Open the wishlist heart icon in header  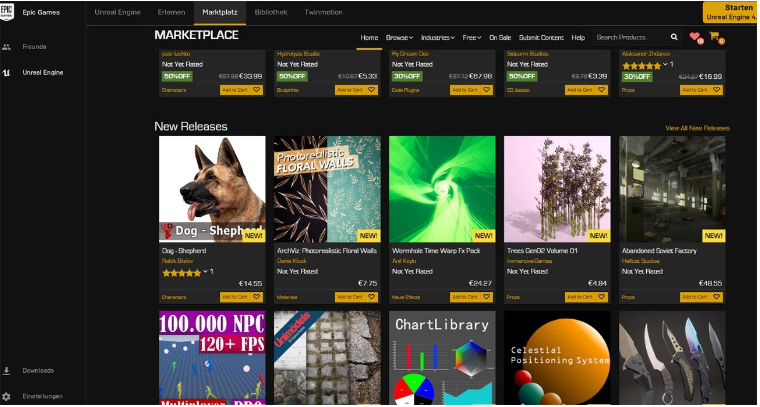tap(695, 36)
